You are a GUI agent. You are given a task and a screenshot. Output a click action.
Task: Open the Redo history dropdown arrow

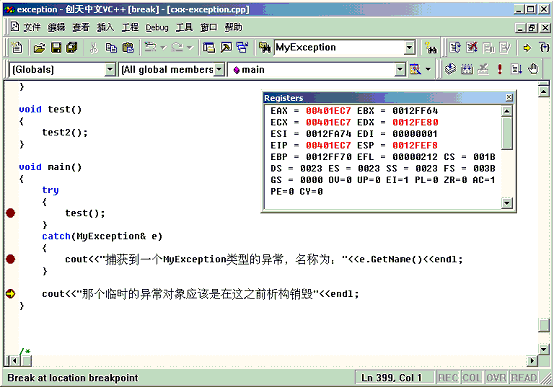190,47
